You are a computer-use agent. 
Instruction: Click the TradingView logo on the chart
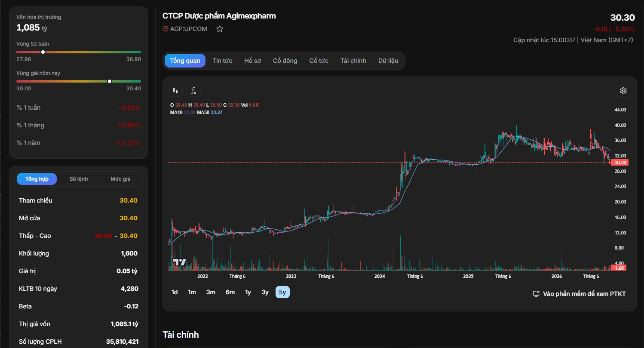(x=179, y=262)
